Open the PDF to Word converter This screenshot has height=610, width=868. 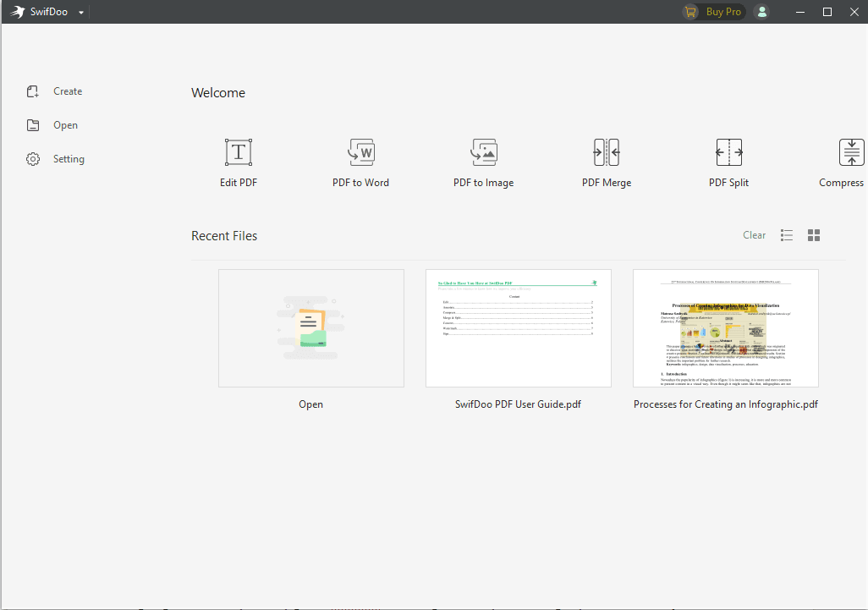[x=360, y=161]
